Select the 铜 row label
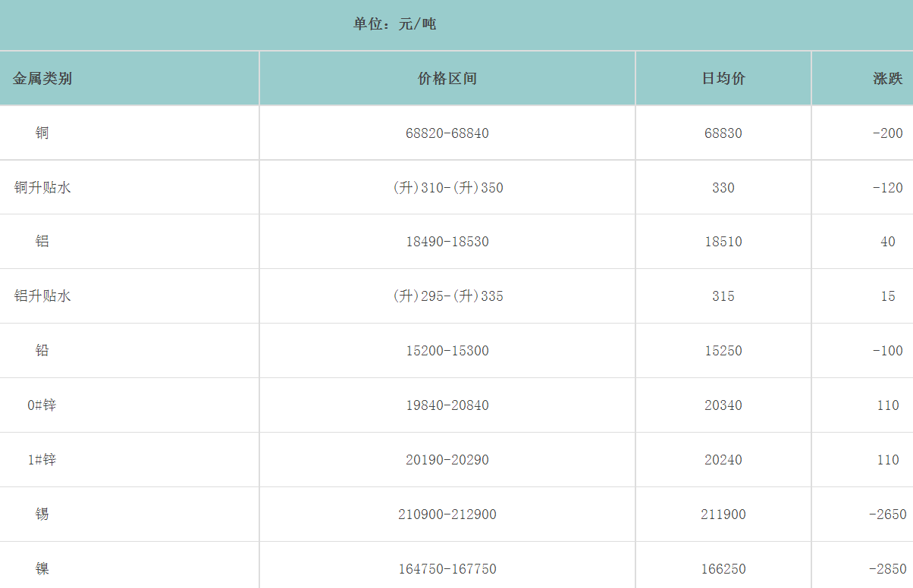 (42, 133)
